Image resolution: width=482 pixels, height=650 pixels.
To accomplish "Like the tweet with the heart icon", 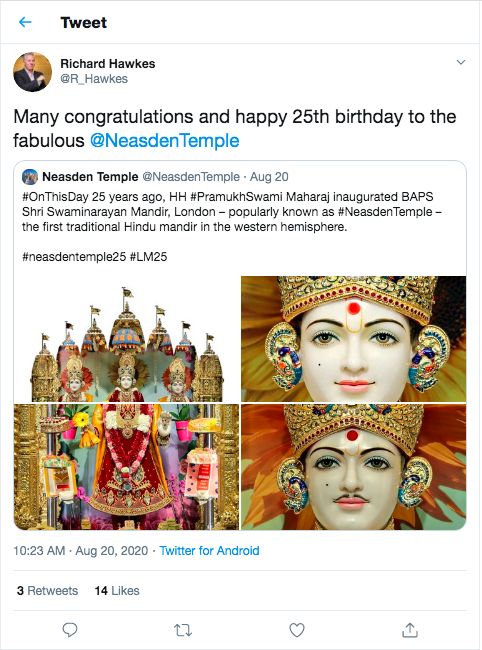I will point(297,630).
